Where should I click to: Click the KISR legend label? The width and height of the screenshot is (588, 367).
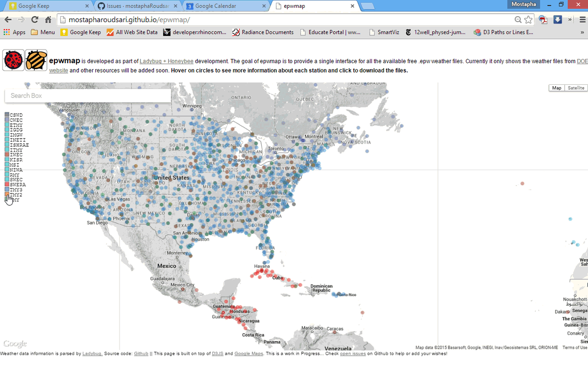(x=16, y=160)
